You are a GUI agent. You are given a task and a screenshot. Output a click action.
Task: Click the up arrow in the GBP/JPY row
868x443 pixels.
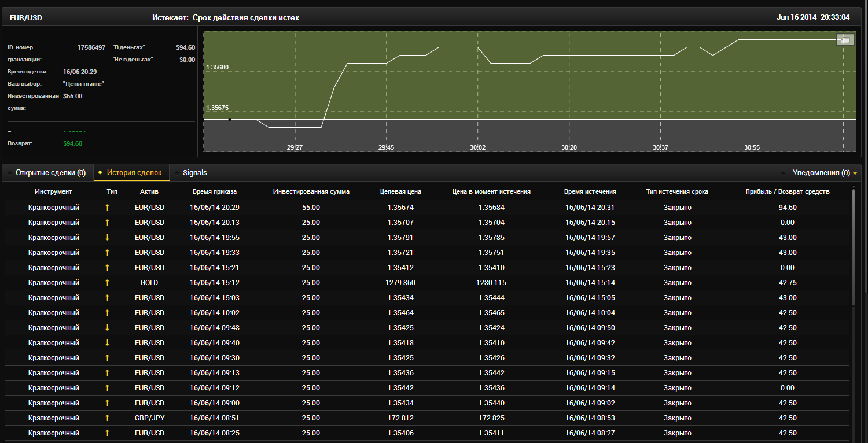pos(107,418)
